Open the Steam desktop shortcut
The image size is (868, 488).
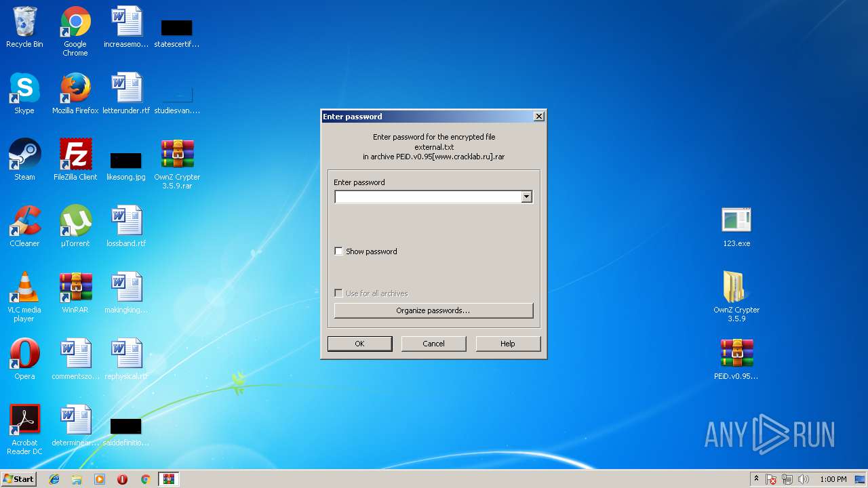[x=24, y=161]
